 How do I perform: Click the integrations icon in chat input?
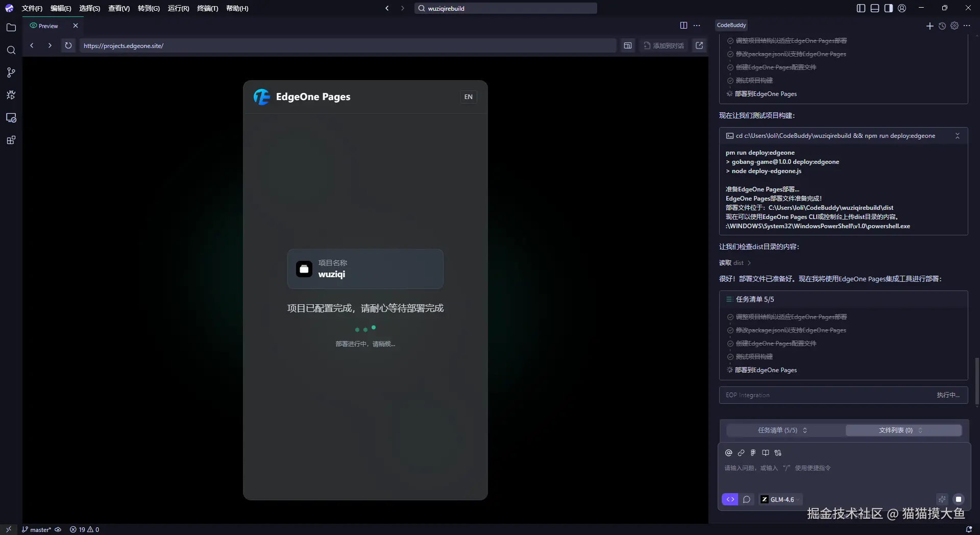778,453
